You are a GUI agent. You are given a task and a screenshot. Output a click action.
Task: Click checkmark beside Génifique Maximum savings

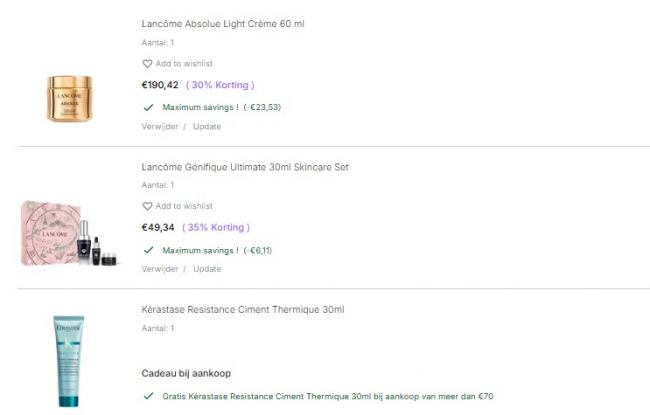click(x=148, y=250)
